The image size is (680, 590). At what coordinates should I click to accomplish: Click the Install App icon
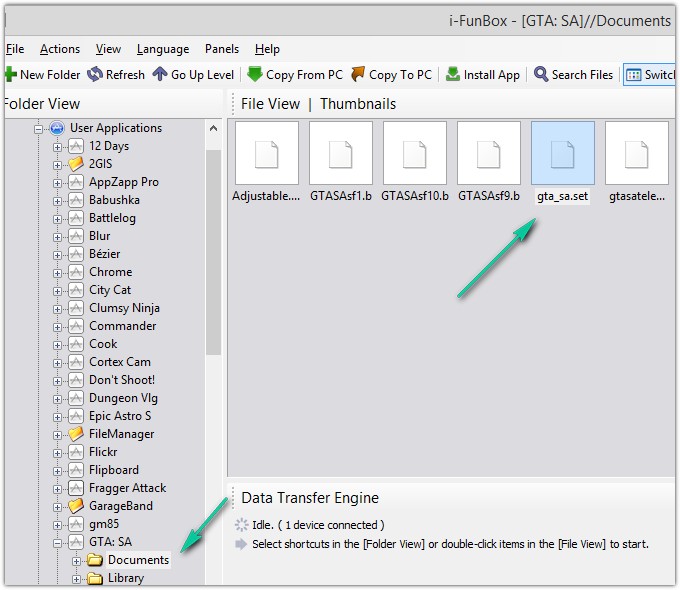tap(453, 74)
